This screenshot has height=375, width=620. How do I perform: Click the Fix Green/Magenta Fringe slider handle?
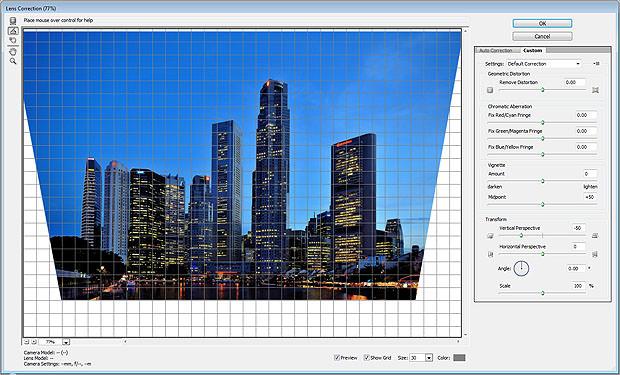[542, 138]
